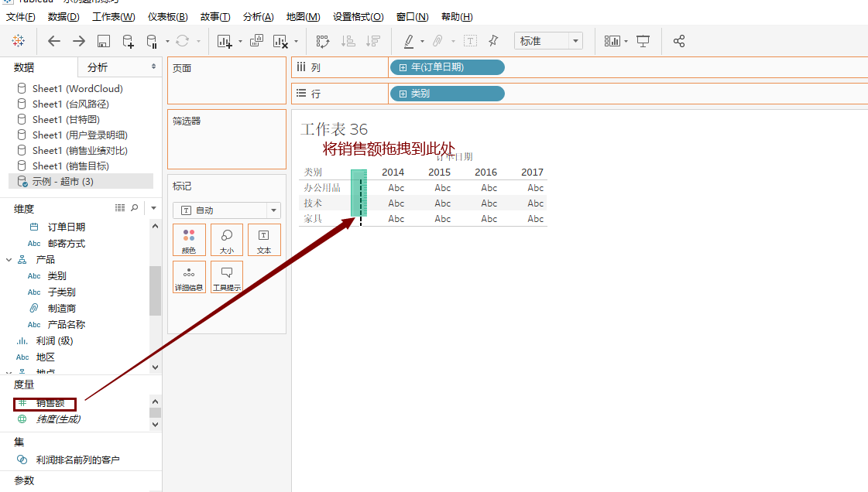The image size is (868, 492).
Task: Open the 工作表(W) menu
Action: (114, 16)
